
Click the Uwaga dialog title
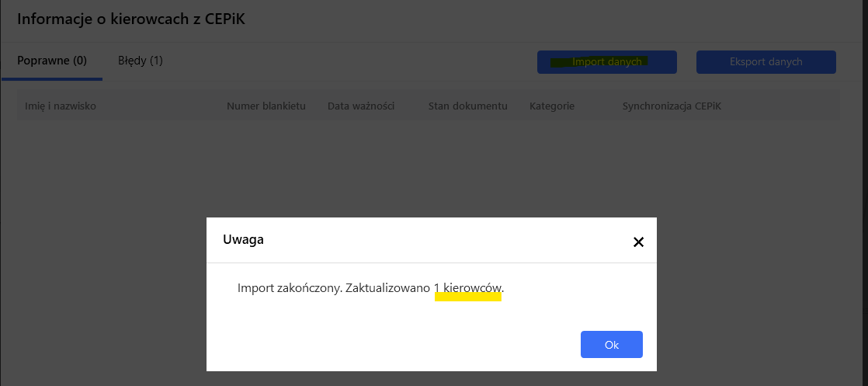[243, 240]
